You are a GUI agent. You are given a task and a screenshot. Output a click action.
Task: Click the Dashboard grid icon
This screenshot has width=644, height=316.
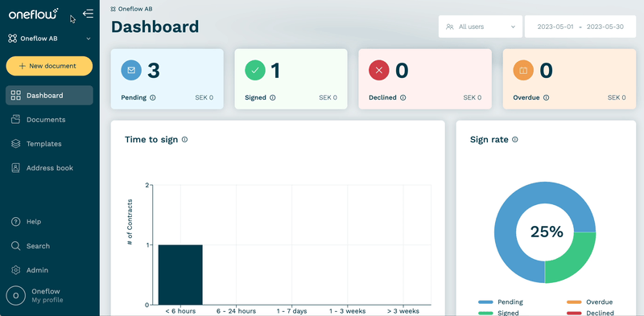(x=15, y=96)
